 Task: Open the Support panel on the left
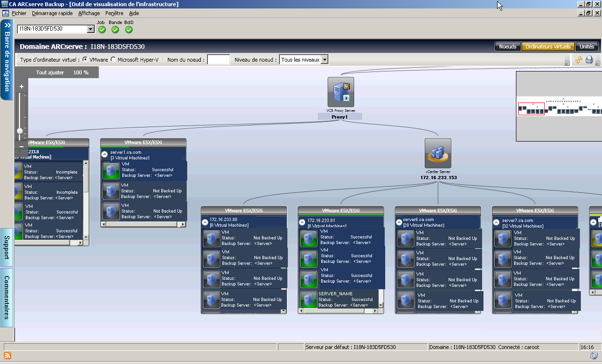(x=6, y=248)
